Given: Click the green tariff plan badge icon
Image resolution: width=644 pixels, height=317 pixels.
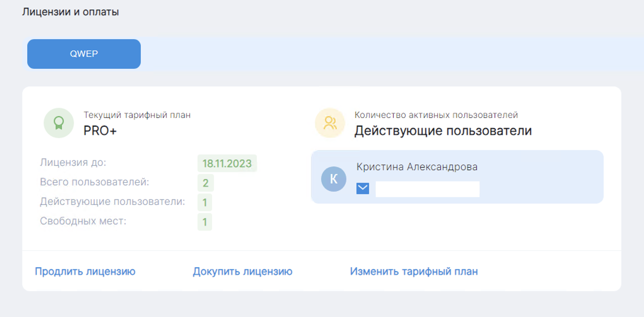Looking at the screenshot, I should pos(59,123).
